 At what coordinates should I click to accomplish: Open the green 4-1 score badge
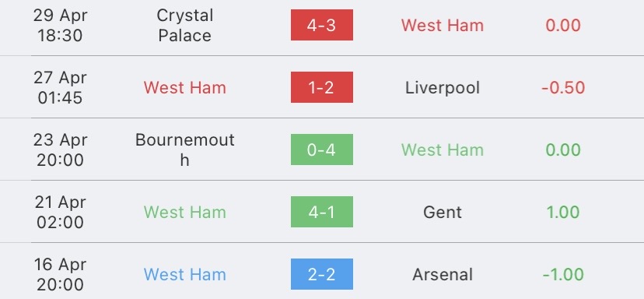[321, 212]
